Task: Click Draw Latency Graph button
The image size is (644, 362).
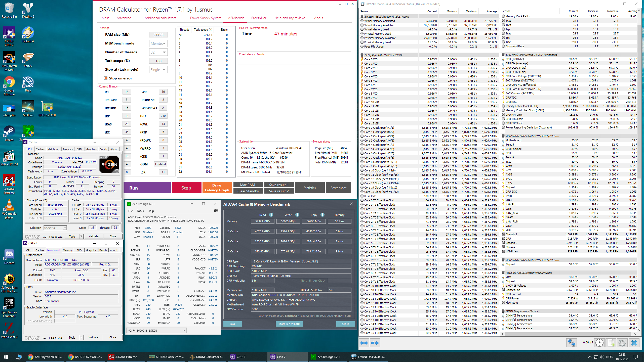Action: tap(217, 188)
